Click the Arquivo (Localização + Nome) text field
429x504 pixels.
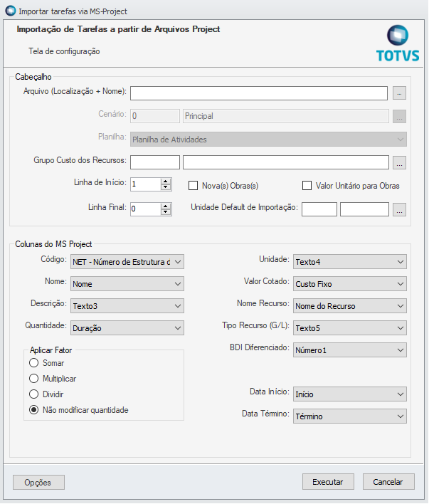coord(259,93)
